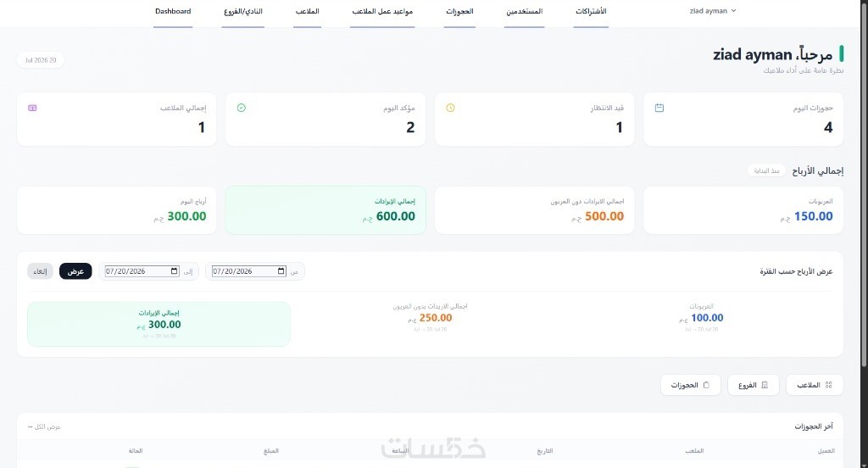Open calendar picker icon in the من date field
This screenshot has height=468, width=868.
pos(281,270)
